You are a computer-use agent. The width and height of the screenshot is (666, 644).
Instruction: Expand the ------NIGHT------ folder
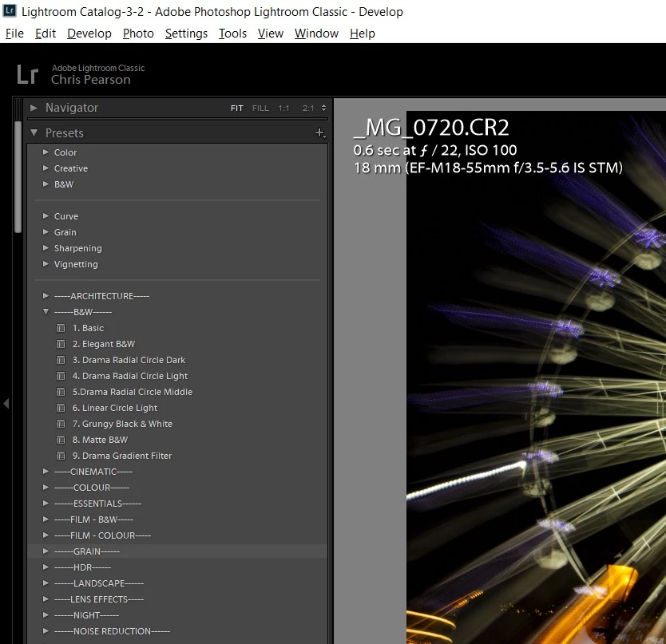tap(46, 614)
